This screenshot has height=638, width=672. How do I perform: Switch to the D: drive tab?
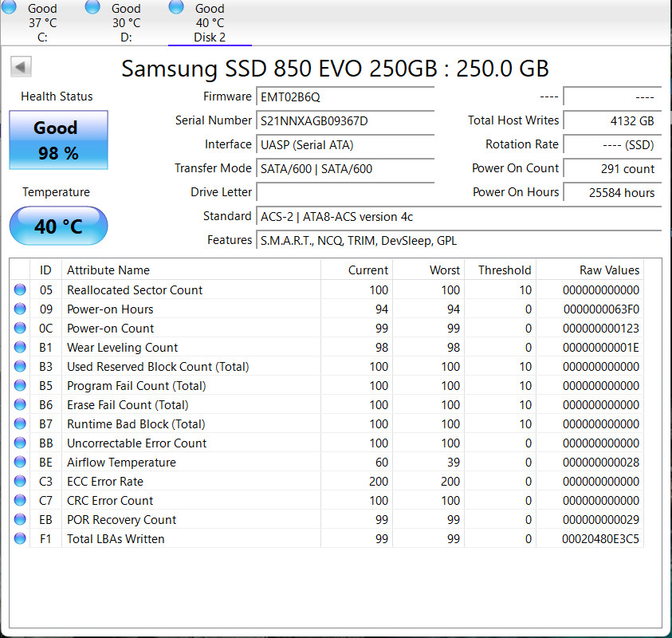coord(126,23)
